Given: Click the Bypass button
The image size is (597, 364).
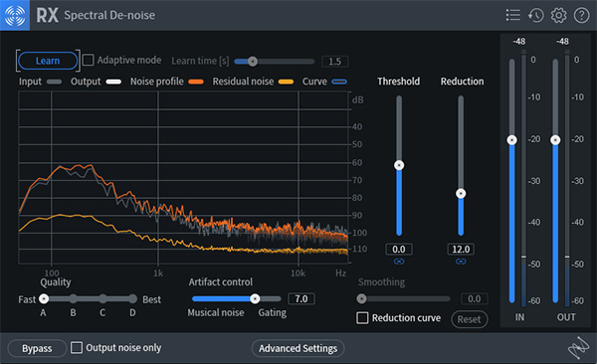Looking at the screenshot, I should 37,348.
